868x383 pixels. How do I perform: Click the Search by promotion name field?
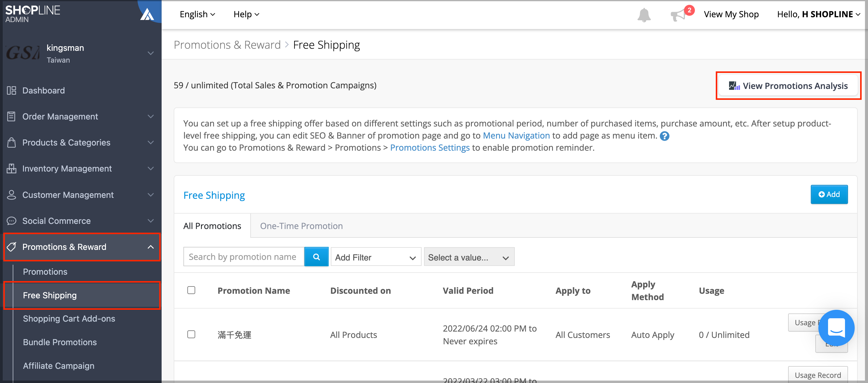tap(244, 257)
